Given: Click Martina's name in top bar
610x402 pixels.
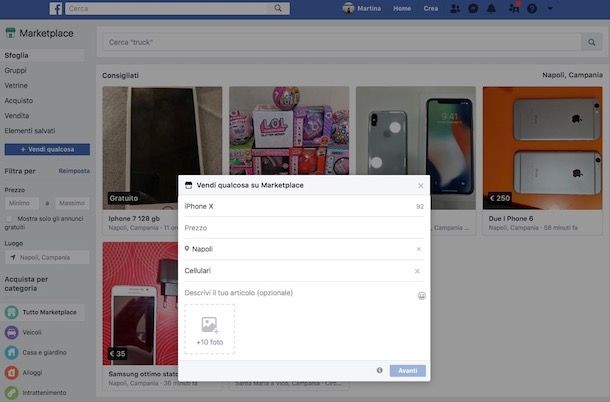Looking at the screenshot, I should coord(369,8).
